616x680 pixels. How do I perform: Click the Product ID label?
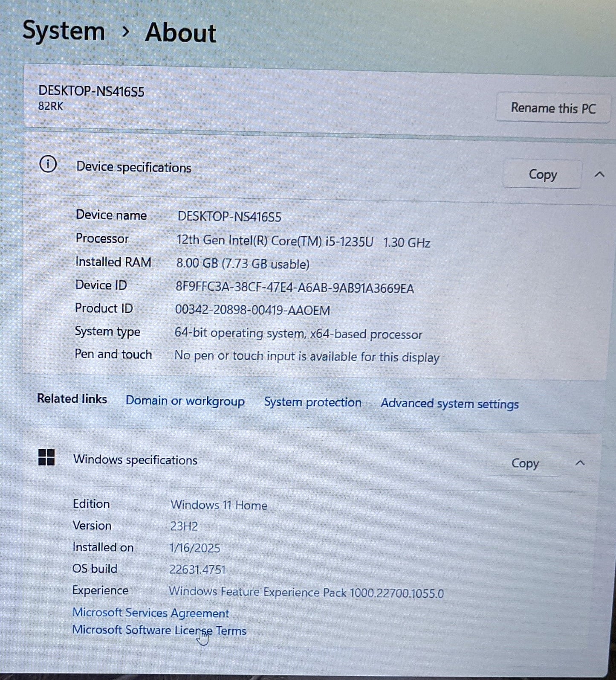coord(104,308)
